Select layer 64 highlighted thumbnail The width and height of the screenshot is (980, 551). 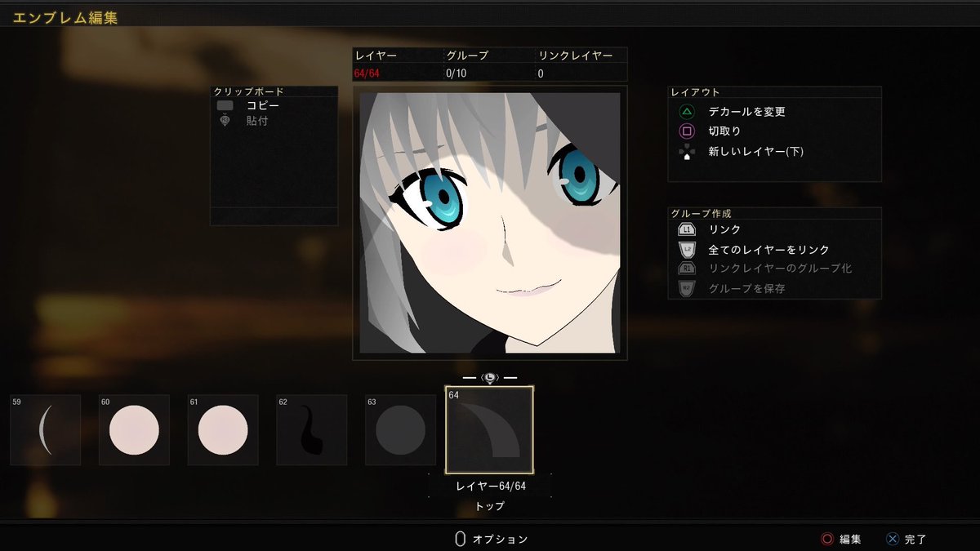pos(489,430)
